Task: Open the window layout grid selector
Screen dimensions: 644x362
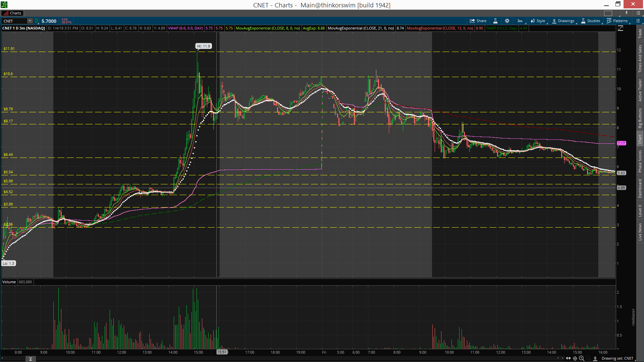Action: (x=608, y=13)
